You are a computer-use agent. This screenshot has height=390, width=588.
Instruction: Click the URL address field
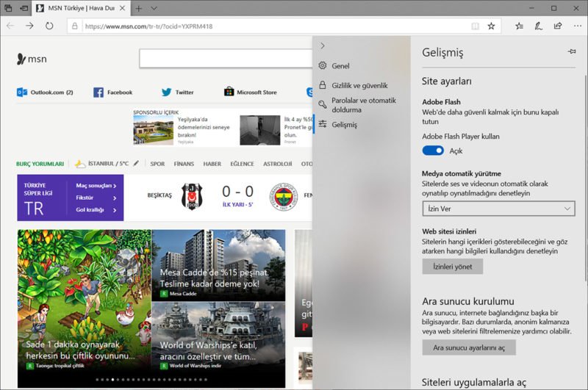276,26
